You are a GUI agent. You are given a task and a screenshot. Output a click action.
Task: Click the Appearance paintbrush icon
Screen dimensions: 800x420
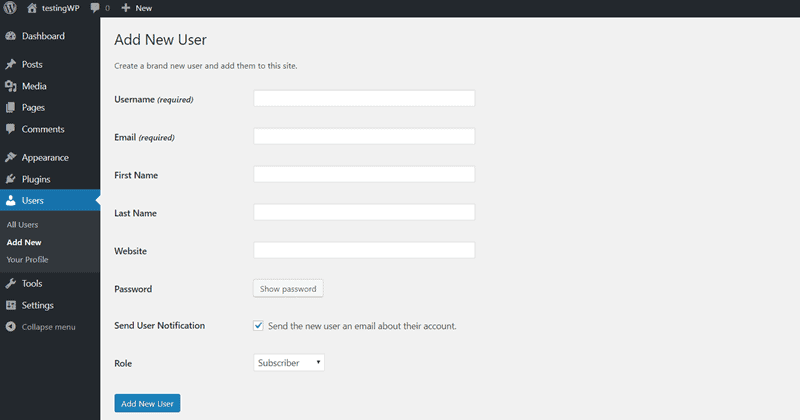[11, 157]
